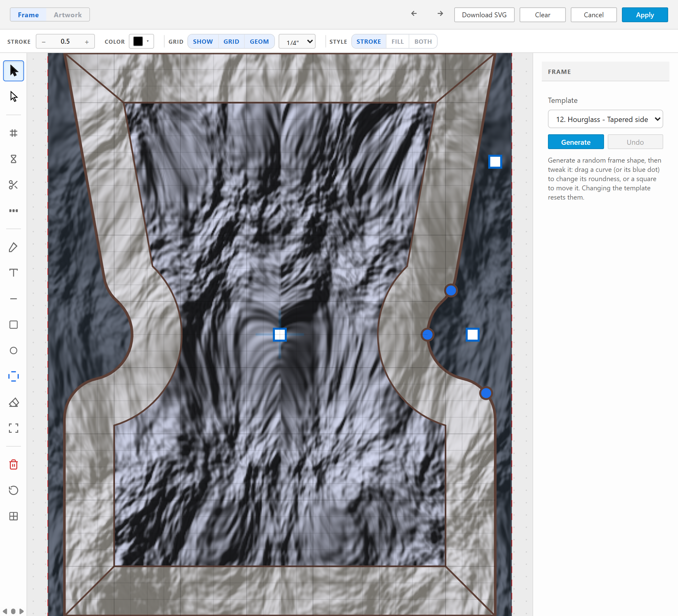The width and height of the screenshot is (678, 616).
Task: Click the corner-brackets fit-view icon
Action: click(x=14, y=428)
